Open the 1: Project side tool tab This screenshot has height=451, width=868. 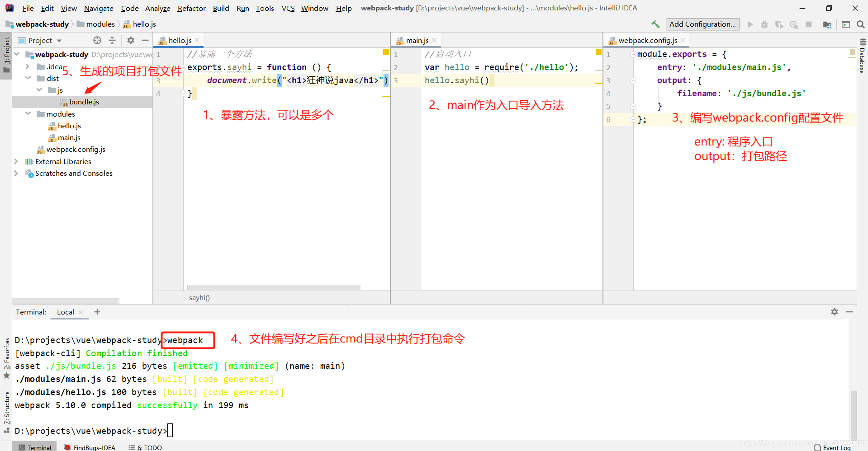tap(6, 55)
